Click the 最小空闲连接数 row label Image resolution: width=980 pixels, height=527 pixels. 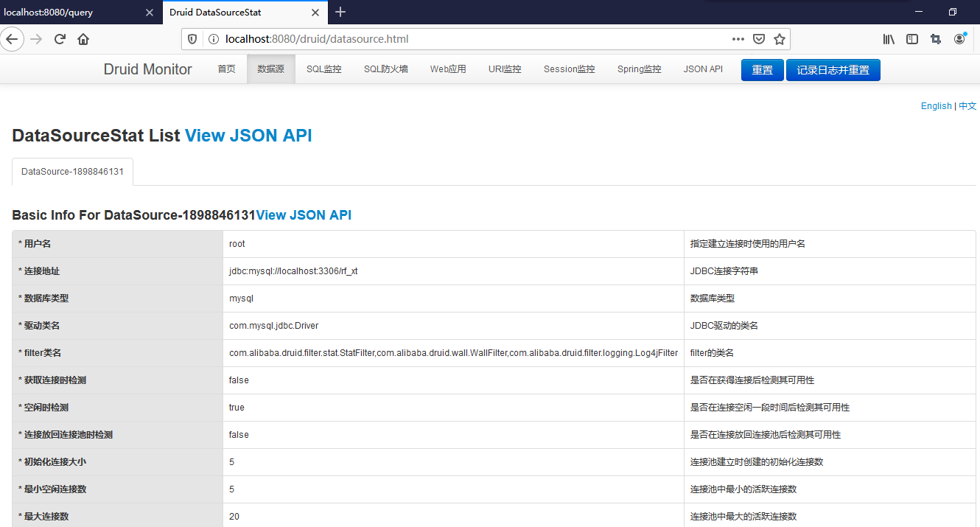[52, 489]
